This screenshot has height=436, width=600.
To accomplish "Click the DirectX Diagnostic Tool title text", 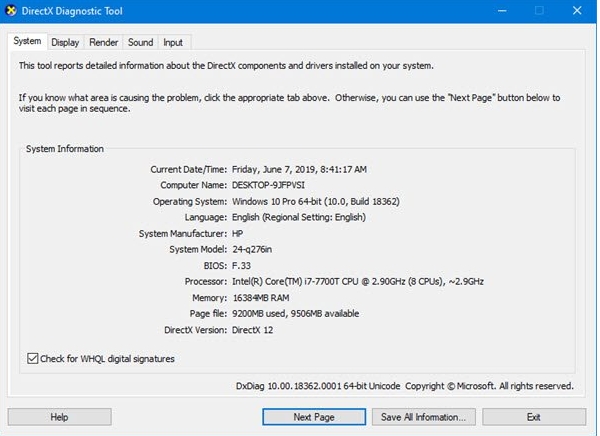I will (76, 11).
